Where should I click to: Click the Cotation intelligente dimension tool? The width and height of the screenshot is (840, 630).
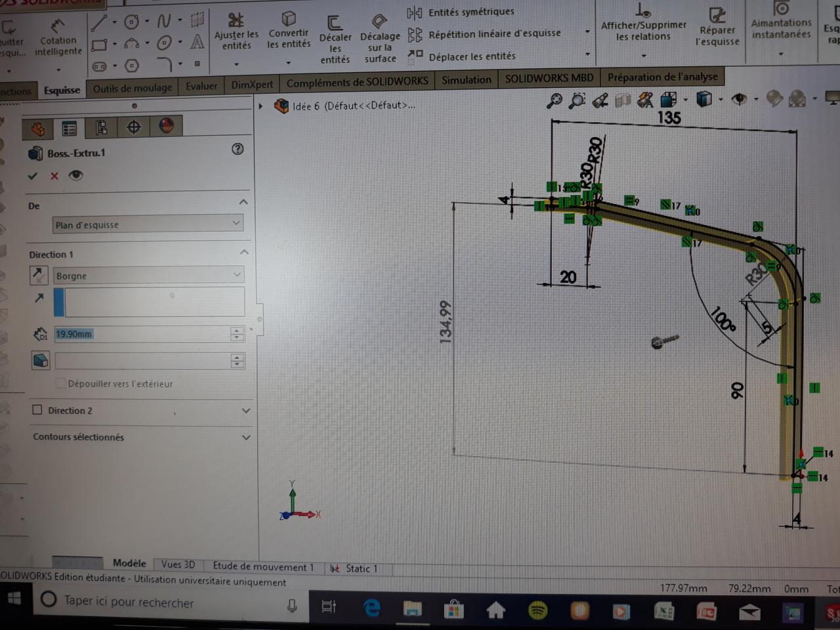tap(58, 38)
